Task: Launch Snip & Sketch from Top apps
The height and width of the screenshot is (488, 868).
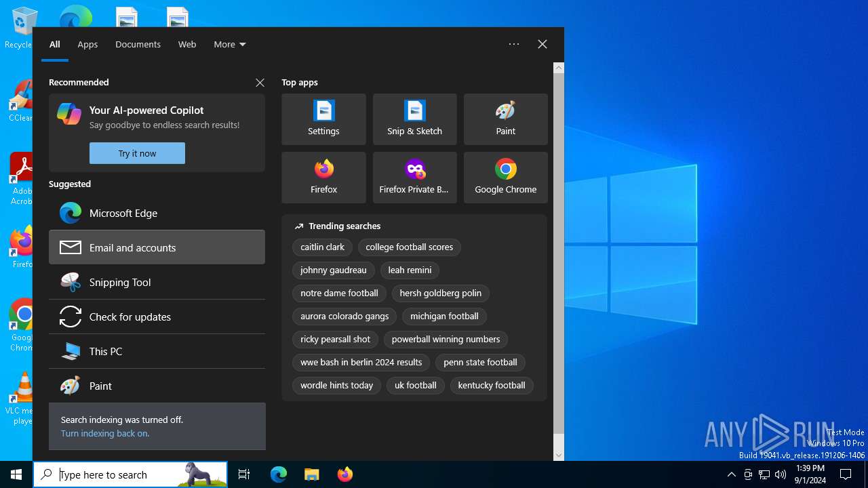Action: (x=414, y=119)
